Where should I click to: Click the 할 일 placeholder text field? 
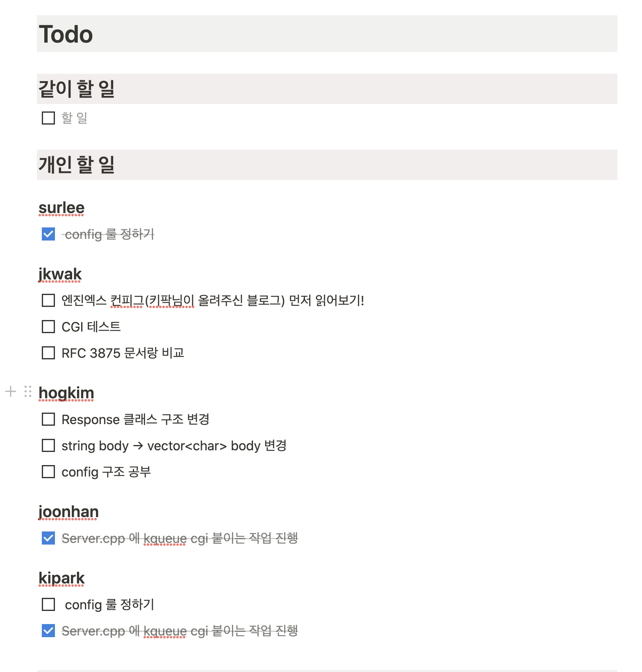pyautogui.click(x=75, y=118)
